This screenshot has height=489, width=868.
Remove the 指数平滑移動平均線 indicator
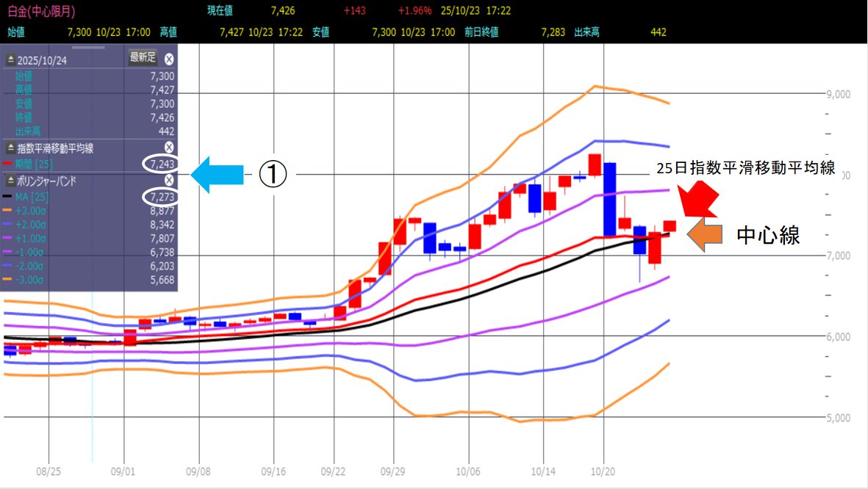tap(169, 148)
